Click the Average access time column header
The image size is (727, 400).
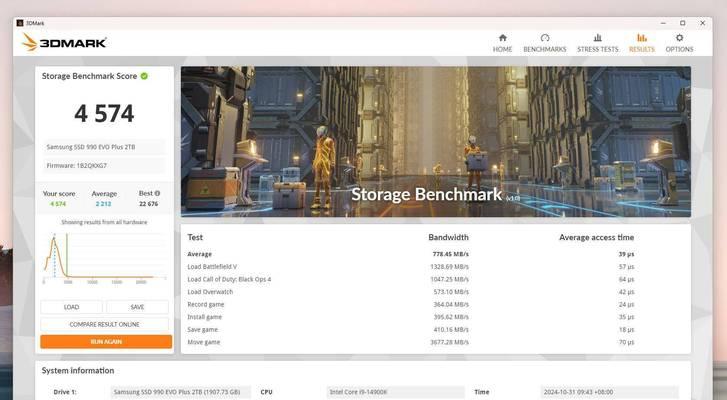point(596,237)
